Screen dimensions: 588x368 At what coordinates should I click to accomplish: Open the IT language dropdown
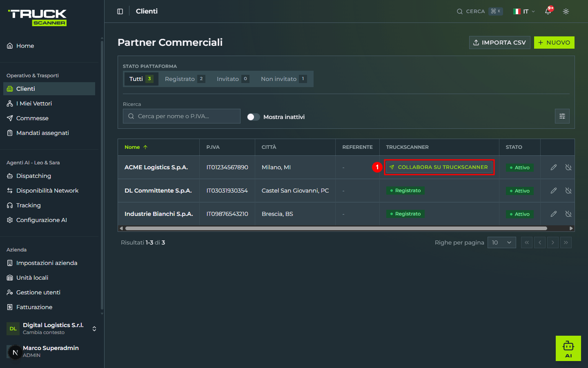point(524,11)
